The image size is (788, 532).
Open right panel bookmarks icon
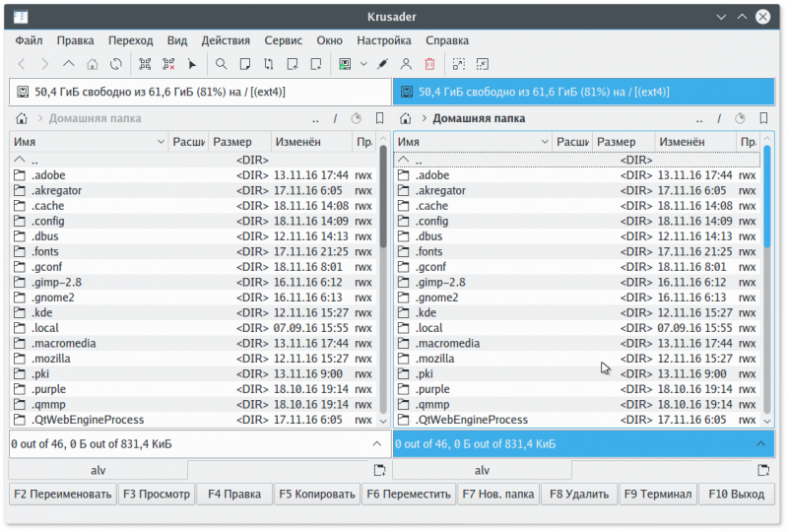pos(763,118)
